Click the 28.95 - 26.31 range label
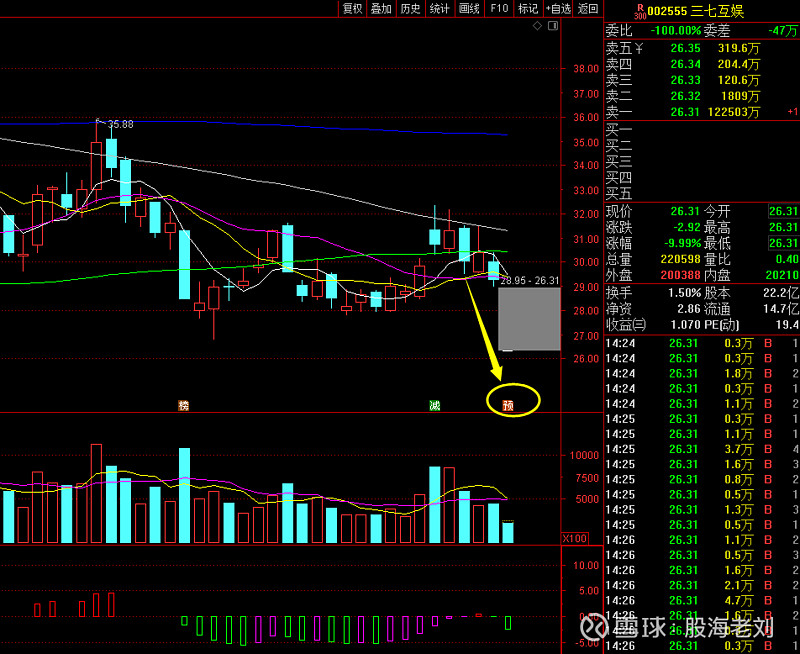The height and width of the screenshot is (654, 800). [x=531, y=281]
